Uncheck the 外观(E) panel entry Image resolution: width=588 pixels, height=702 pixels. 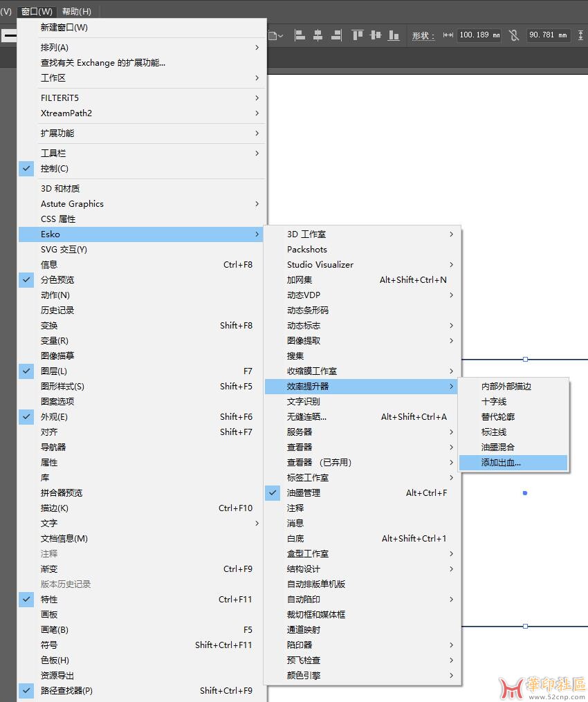coord(143,417)
